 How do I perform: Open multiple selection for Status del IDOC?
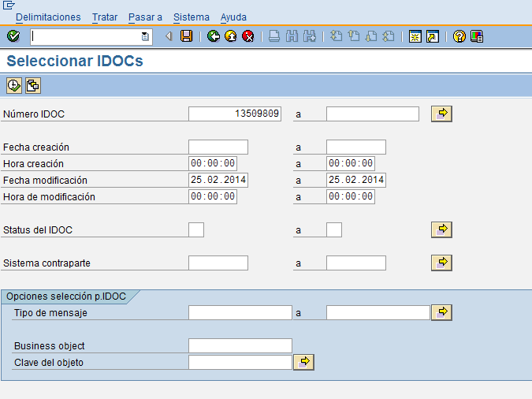[441, 229]
